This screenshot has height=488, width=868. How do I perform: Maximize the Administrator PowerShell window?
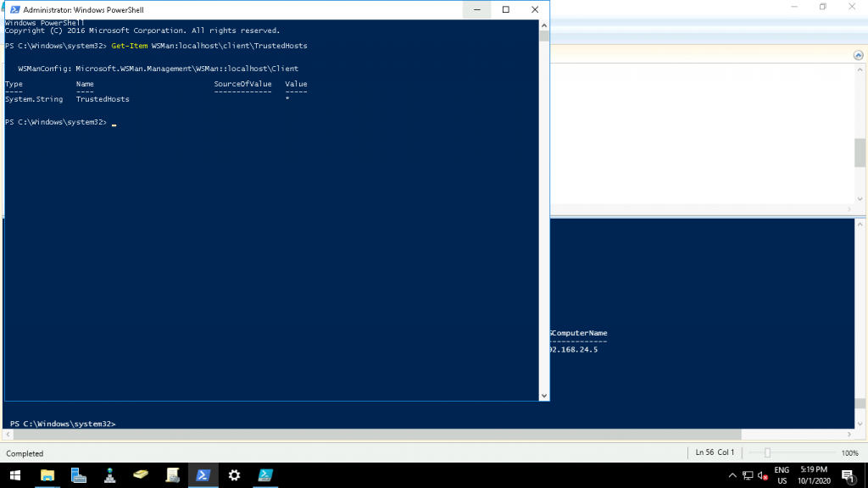point(505,9)
